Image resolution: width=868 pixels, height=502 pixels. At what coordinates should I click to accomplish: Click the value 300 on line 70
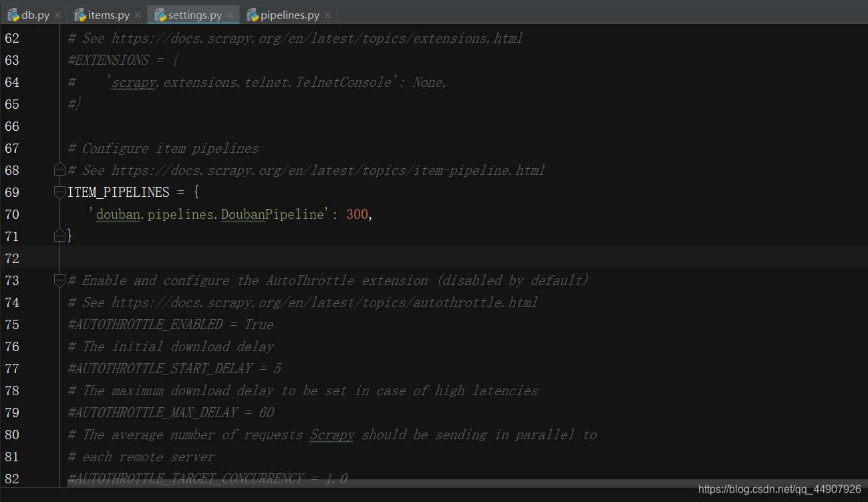tap(357, 214)
